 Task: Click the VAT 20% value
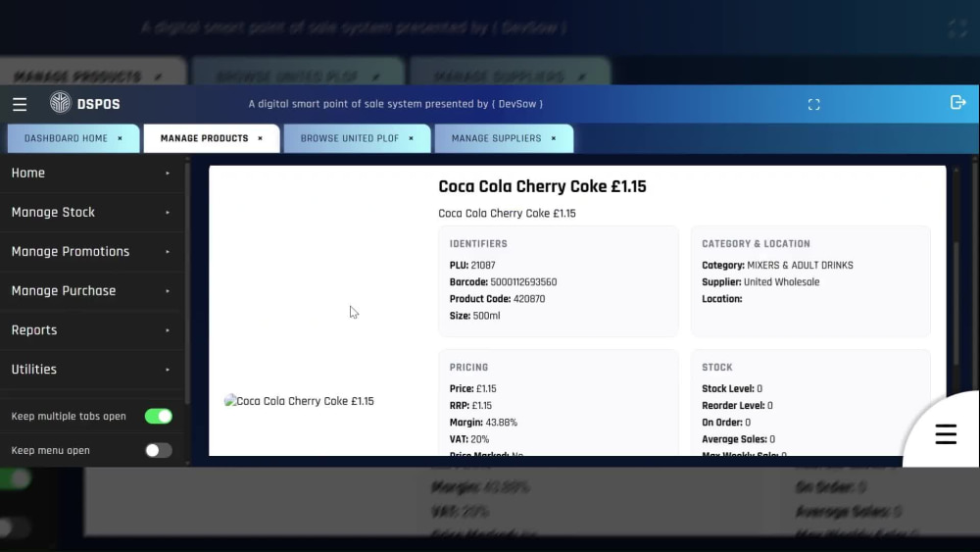tap(478, 439)
